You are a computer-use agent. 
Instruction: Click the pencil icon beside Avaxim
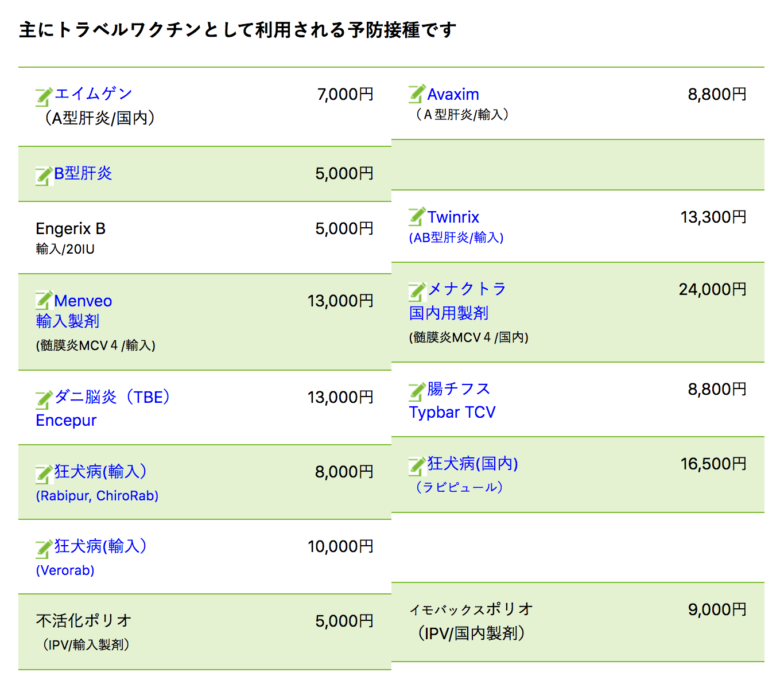click(418, 94)
